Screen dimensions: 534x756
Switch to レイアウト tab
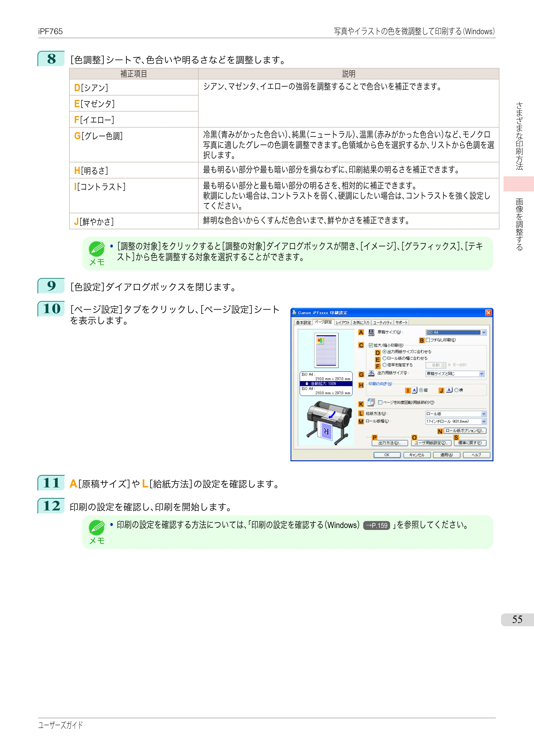coord(343,322)
